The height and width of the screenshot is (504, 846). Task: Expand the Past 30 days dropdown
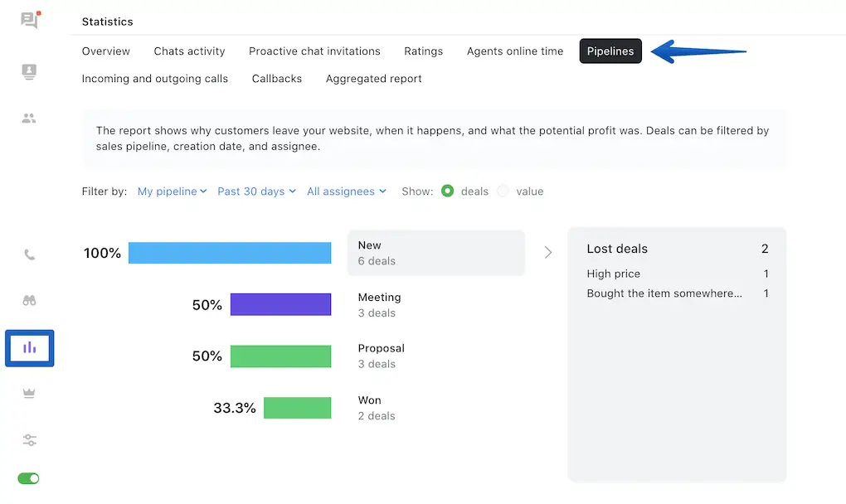click(256, 191)
